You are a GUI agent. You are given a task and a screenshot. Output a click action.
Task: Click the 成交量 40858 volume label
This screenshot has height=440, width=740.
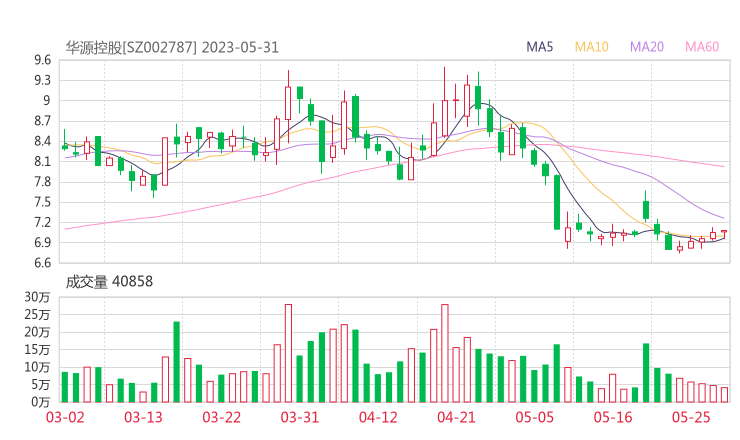coord(109,282)
